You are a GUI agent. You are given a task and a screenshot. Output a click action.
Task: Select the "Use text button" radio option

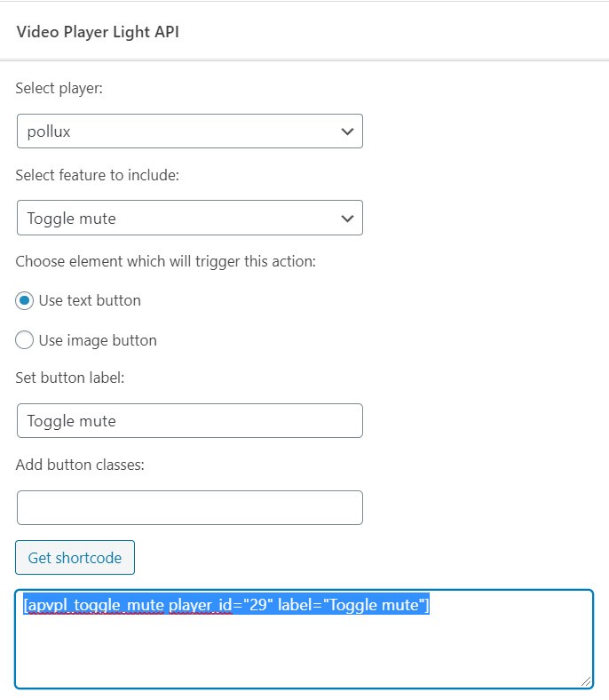click(25, 300)
